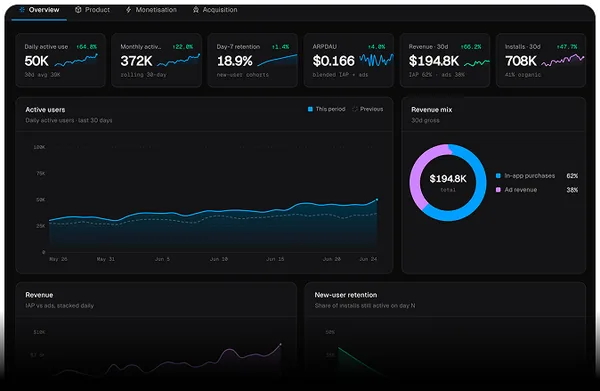
Task: Click the Active users panel title
Action: [45, 110]
